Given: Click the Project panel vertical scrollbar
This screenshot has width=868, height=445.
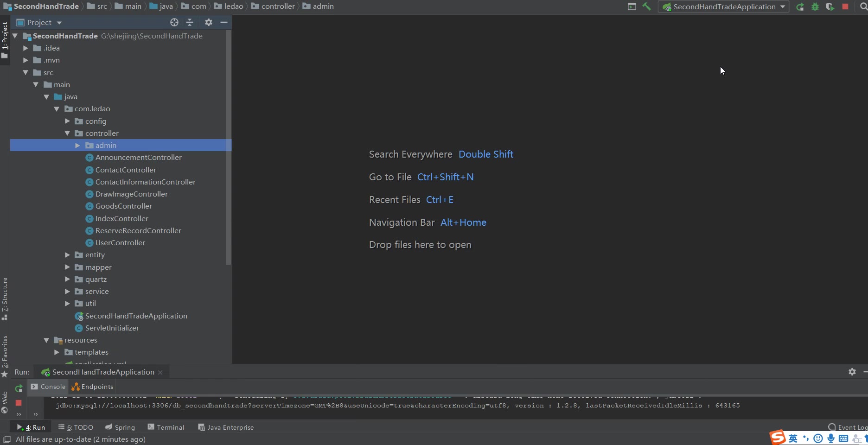Looking at the screenshot, I should tap(228, 148).
